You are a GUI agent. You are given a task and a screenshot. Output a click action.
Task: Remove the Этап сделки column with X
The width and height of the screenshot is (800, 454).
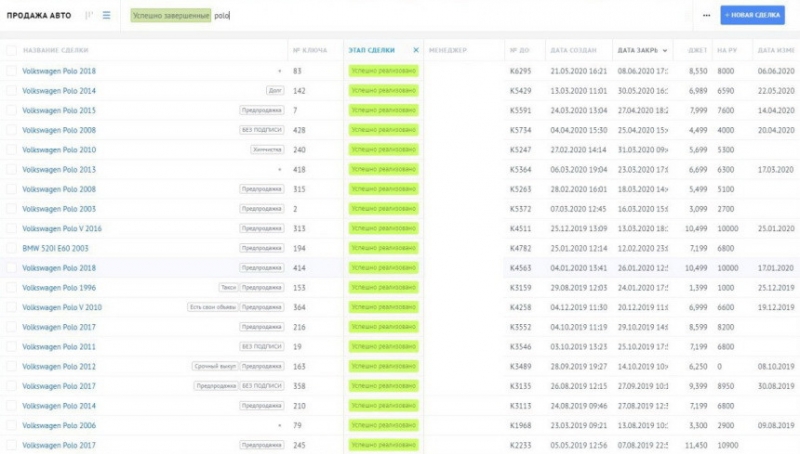tap(416, 50)
